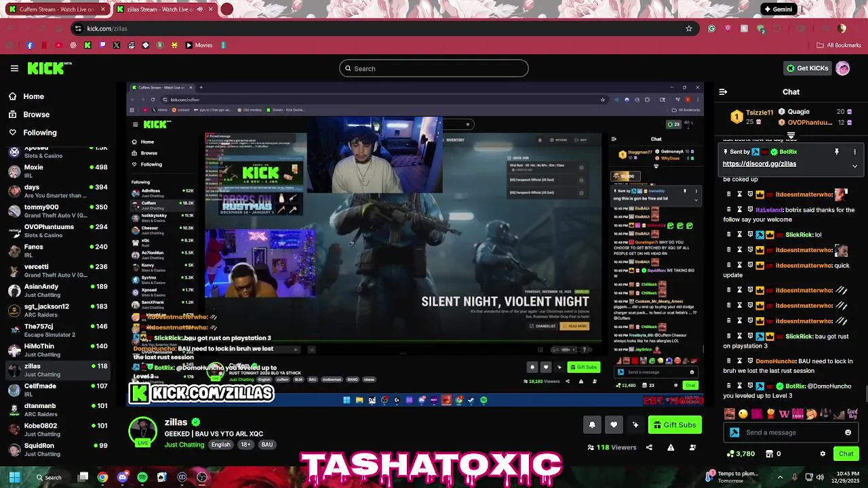Focus the Kick Search field
Image resolution: width=868 pixels, height=488 pixels.
pos(434,68)
